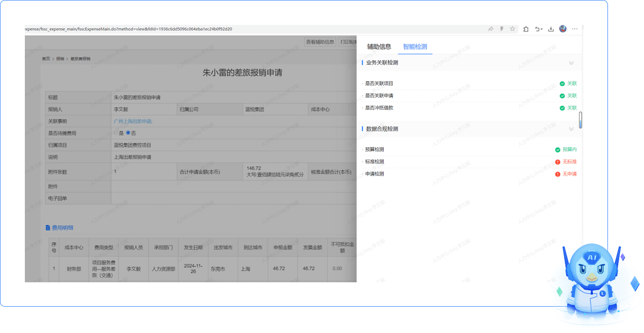Screen dimensions: 644x333
Task: Bookmark page with the star icon
Action: click(x=512, y=29)
